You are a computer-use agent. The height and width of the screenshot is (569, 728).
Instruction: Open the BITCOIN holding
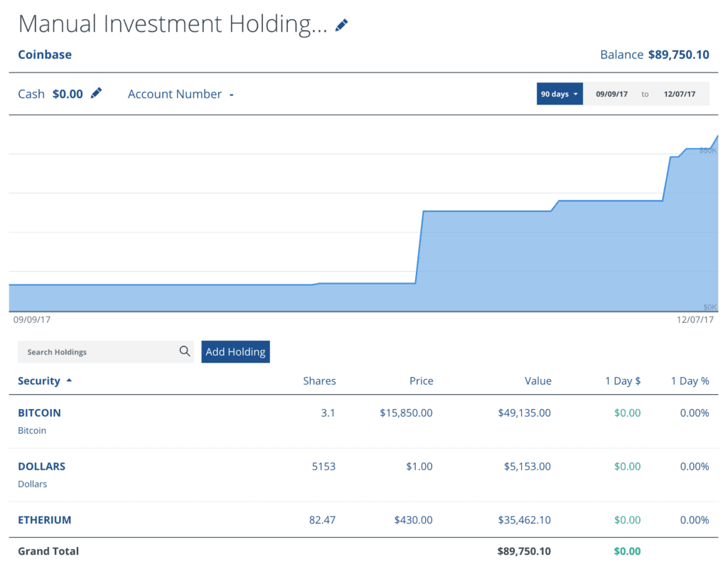39,413
